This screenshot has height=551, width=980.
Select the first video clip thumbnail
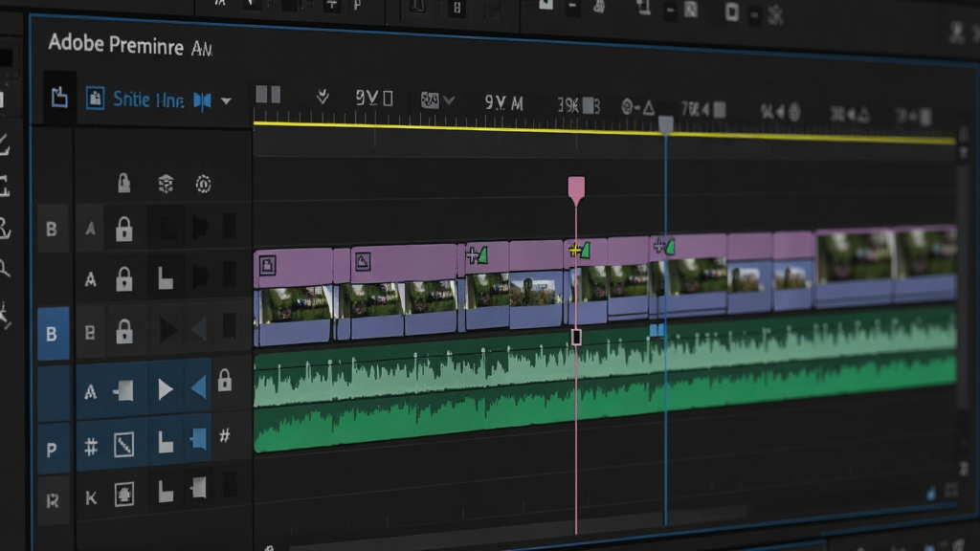point(294,304)
